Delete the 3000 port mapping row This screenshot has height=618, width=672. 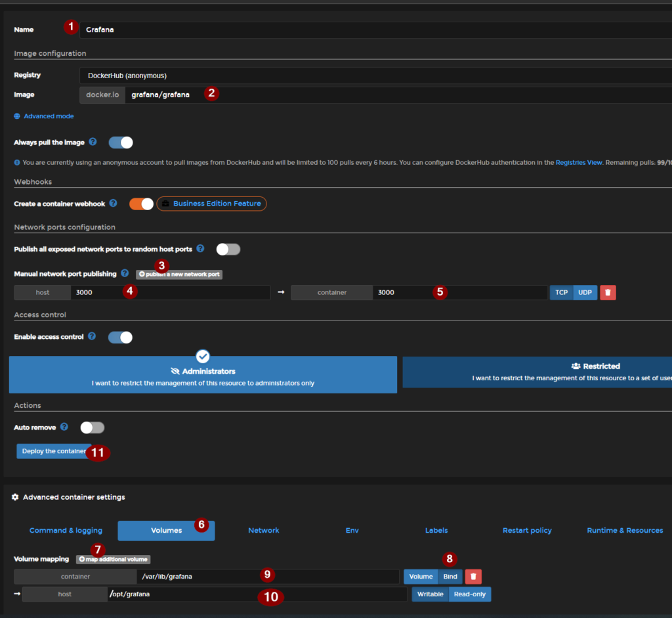point(608,292)
